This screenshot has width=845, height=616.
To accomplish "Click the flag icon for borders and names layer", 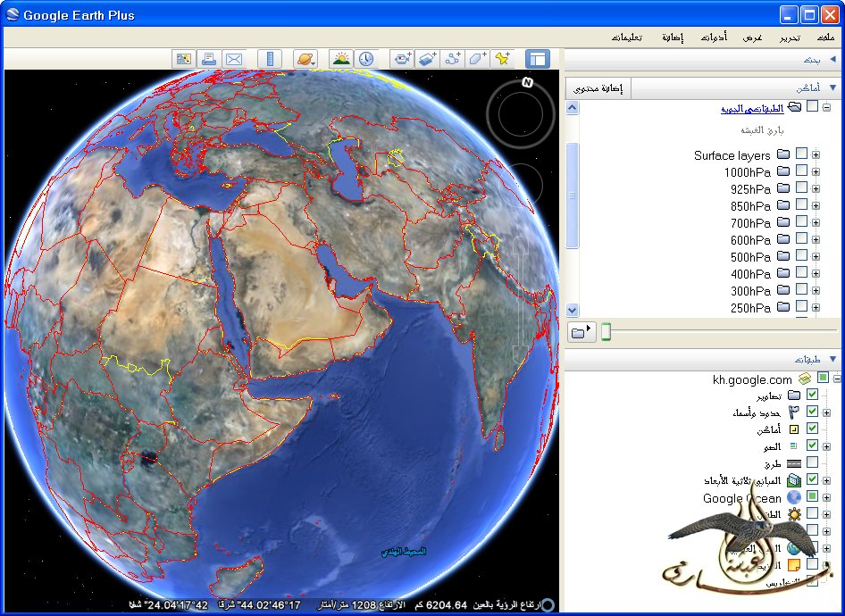I will [794, 412].
